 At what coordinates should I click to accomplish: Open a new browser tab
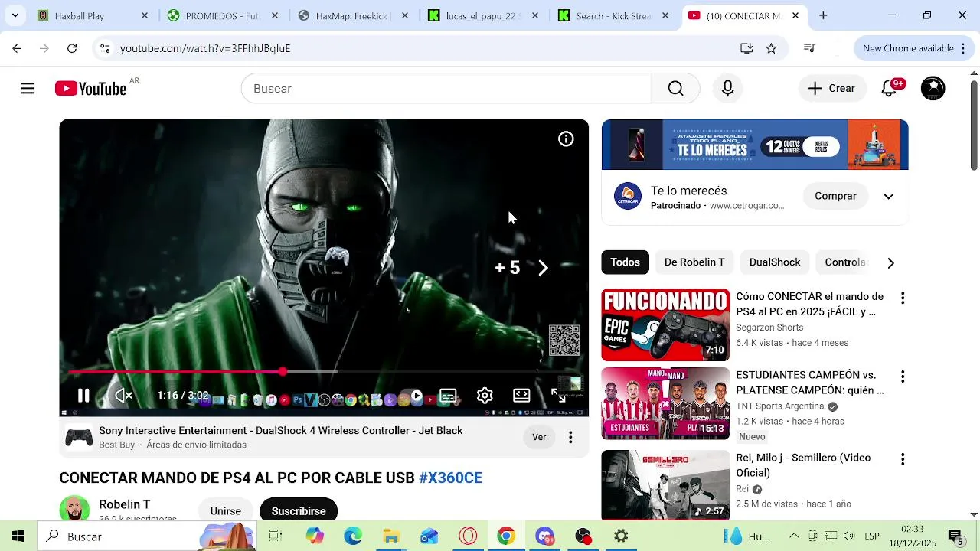pyautogui.click(x=823, y=15)
